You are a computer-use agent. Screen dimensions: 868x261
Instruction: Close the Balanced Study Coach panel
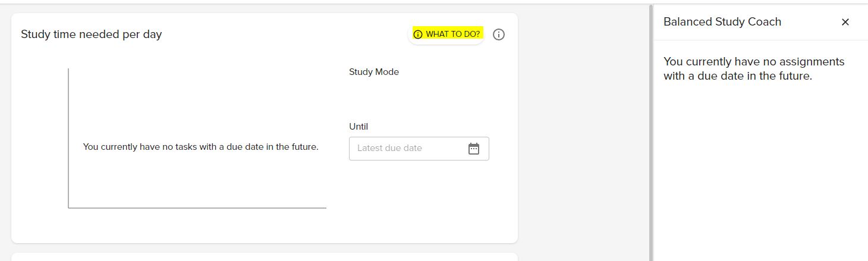[845, 22]
